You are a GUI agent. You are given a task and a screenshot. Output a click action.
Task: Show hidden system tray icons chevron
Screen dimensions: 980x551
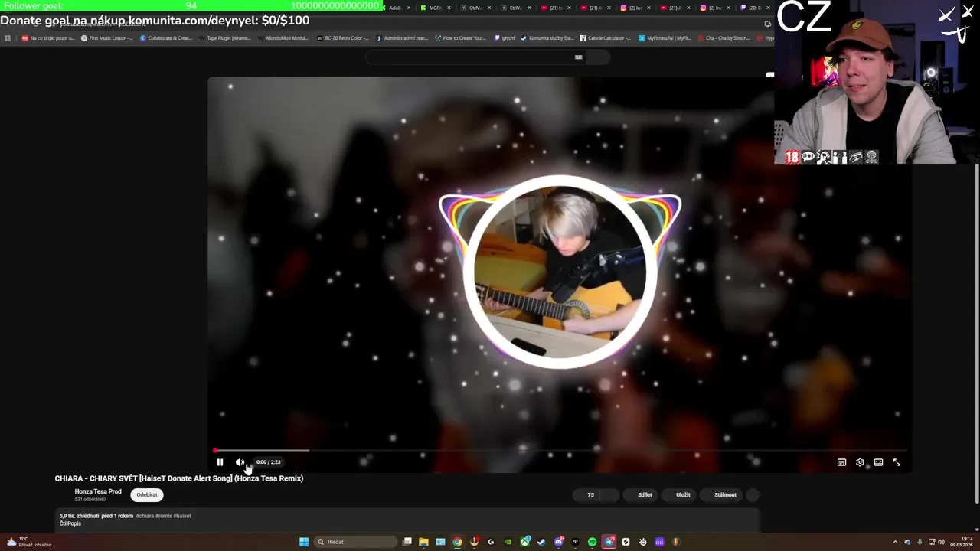895,542
